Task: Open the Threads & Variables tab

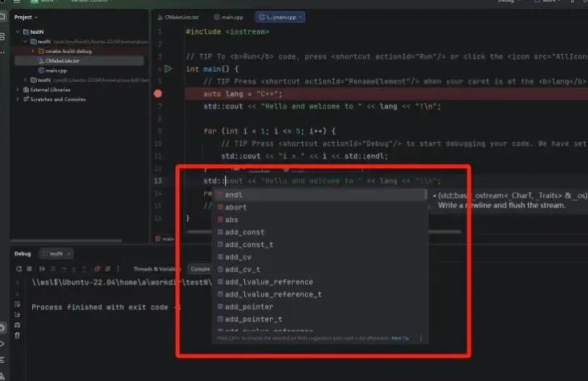Action: tap(156, 268)
